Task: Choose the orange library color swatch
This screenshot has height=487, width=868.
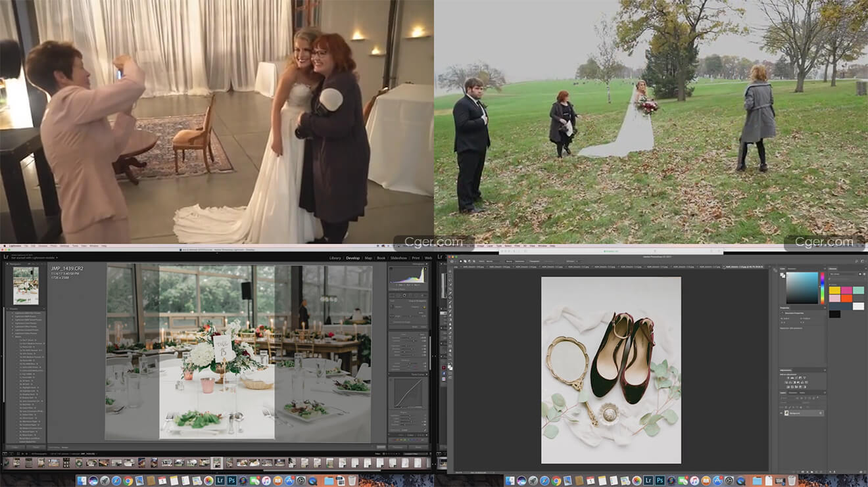Action: [846, 298]
